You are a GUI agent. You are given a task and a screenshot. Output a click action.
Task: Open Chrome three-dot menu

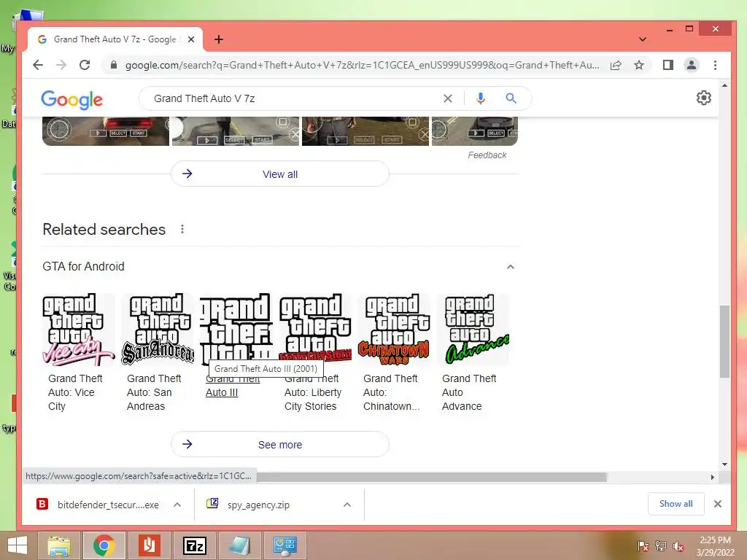715,65
